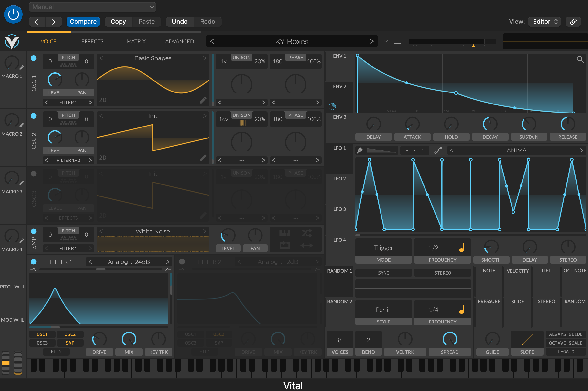Click the KY Boxes preset name

pos(292,41)
